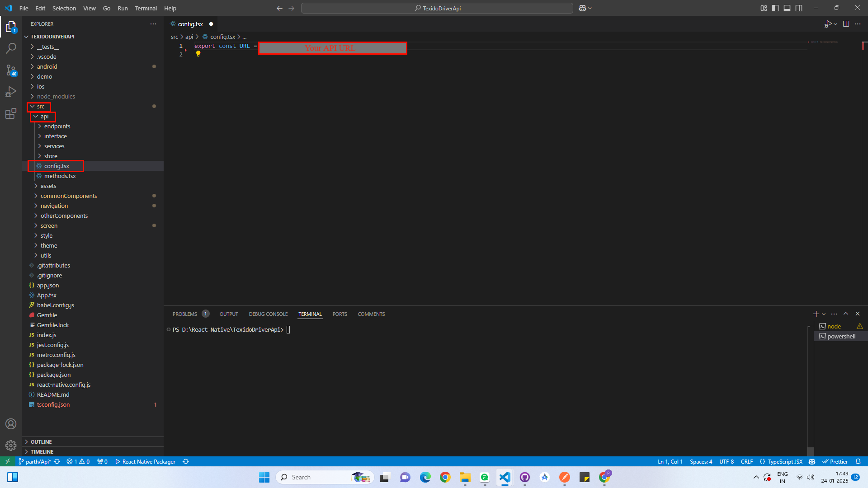
Task: Click the TexidoDriverApi command center search box
Action: [437, 8]
